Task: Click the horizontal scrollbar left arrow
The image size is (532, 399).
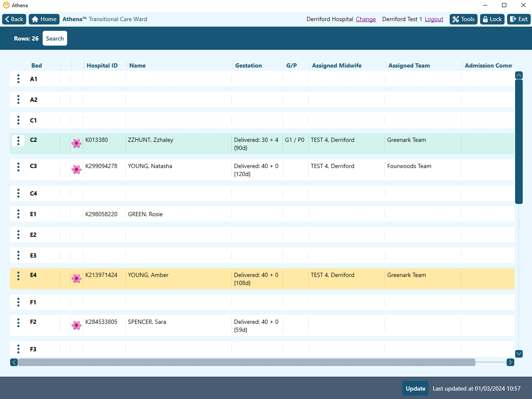Action: point(14,362)
